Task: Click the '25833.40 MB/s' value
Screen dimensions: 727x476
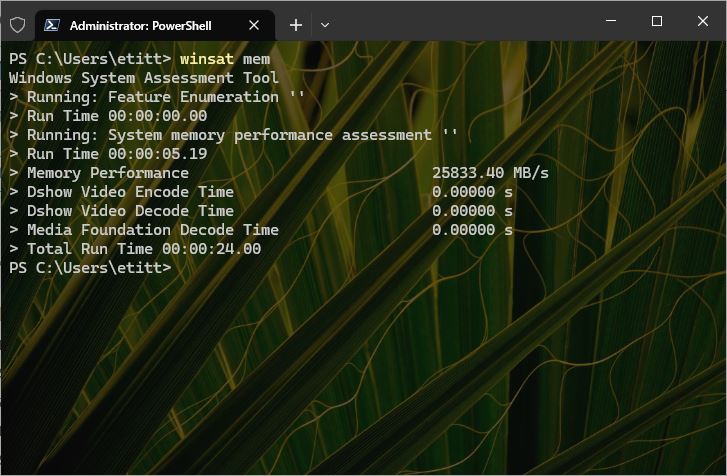Action: 491,173
